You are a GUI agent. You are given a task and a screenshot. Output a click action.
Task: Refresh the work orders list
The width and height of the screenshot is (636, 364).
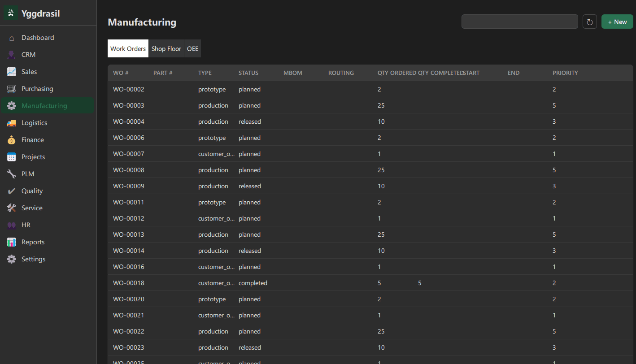[589, 21]
